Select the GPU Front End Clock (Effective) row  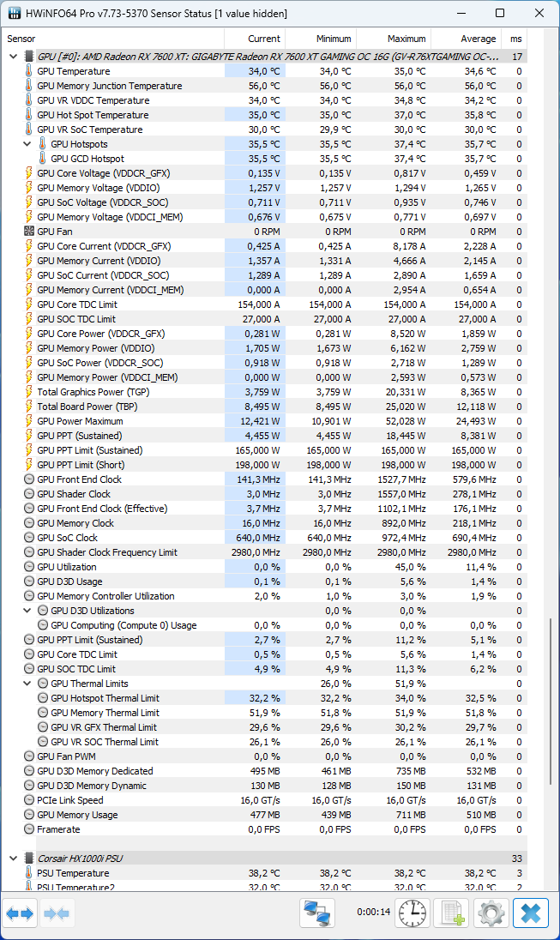[264, 509]
